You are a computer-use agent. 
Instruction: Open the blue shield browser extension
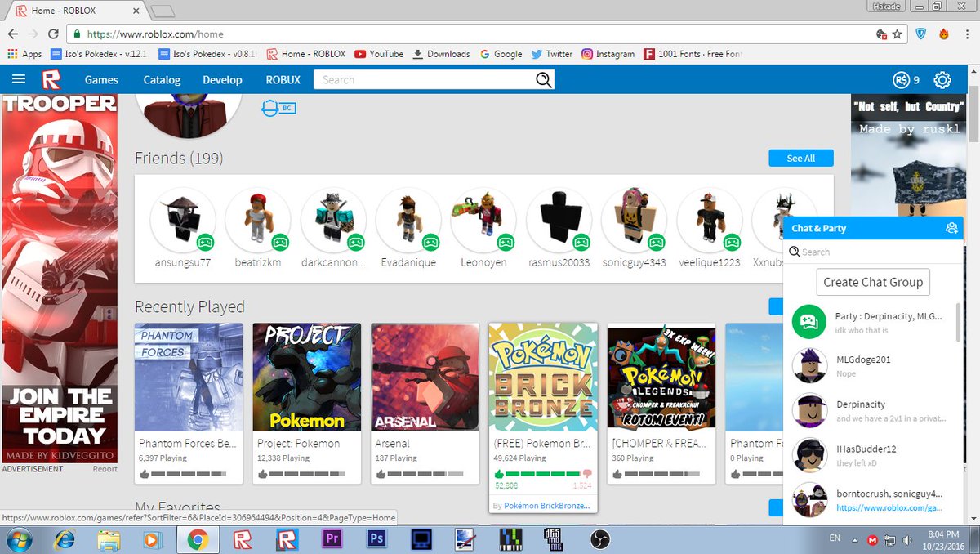pyautogui.click(x=921, y=34)
